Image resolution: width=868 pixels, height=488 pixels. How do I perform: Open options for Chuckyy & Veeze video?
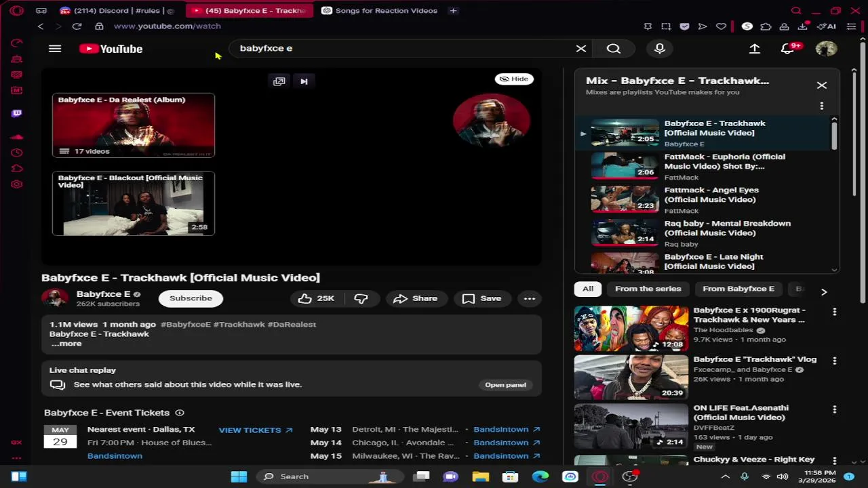coord(835,460)
